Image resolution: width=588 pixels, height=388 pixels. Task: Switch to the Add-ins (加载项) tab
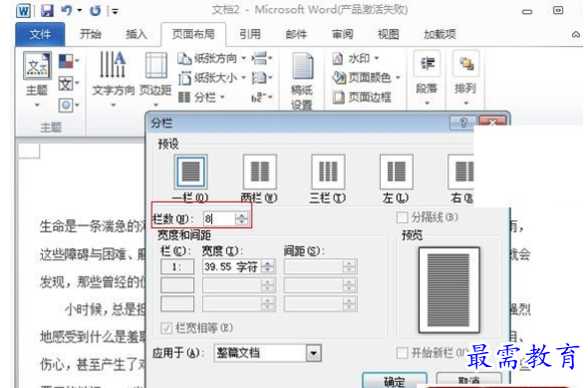click(x=440, y=35)
